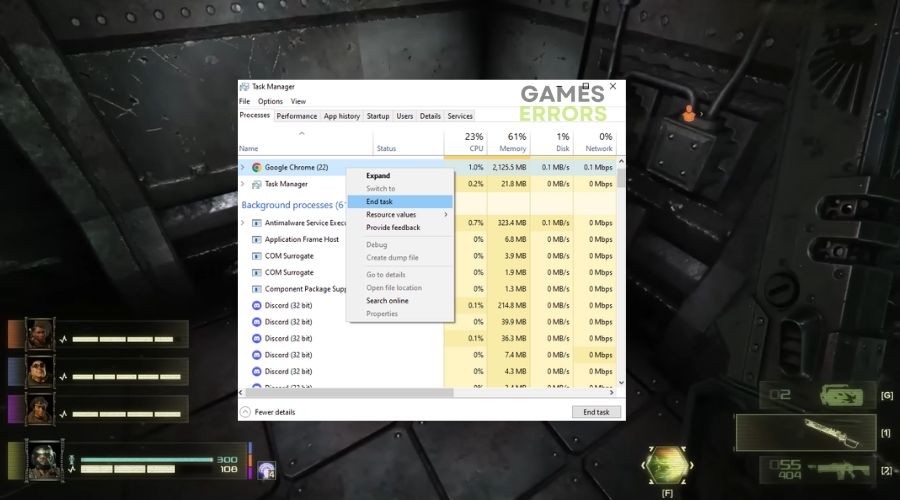Select the Component Package Support row

pyautogui.click(x=427, y=289)
